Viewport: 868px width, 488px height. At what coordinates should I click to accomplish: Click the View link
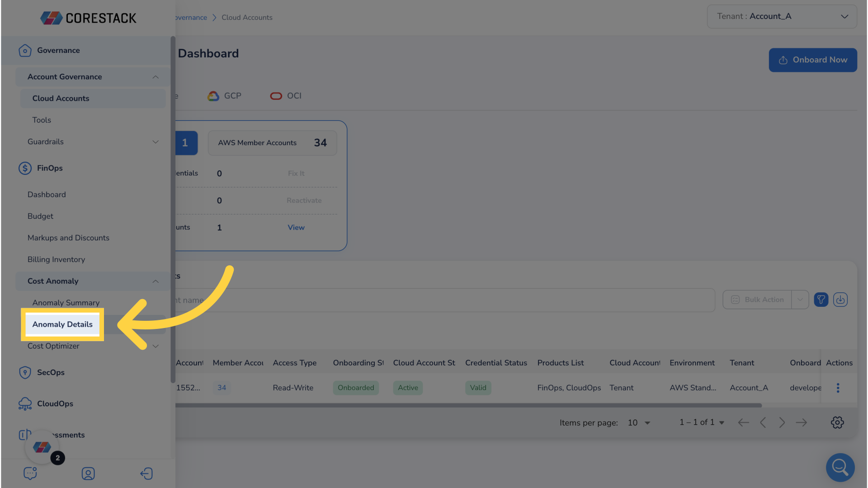[x=296, y=228]
